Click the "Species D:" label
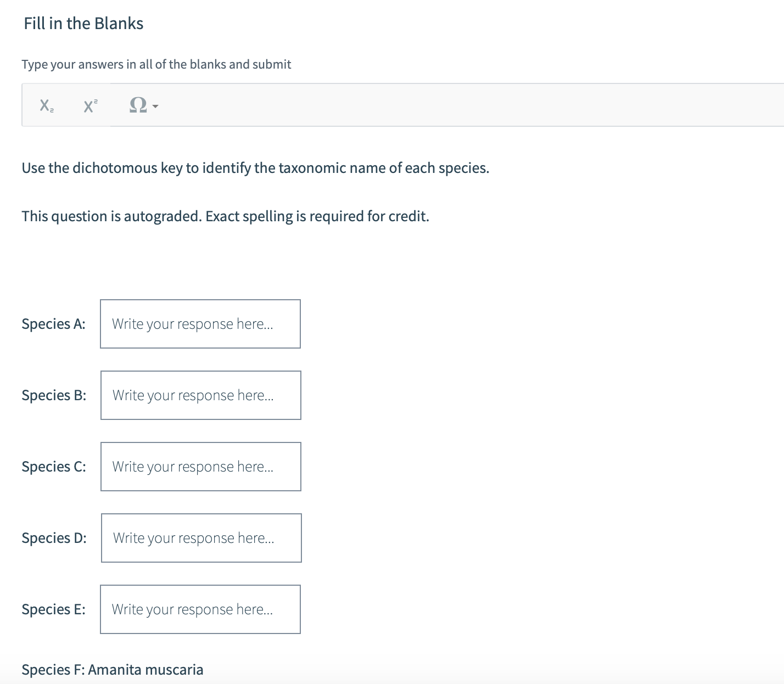Viewport: 784px width, 684px height. coord(54,538)
